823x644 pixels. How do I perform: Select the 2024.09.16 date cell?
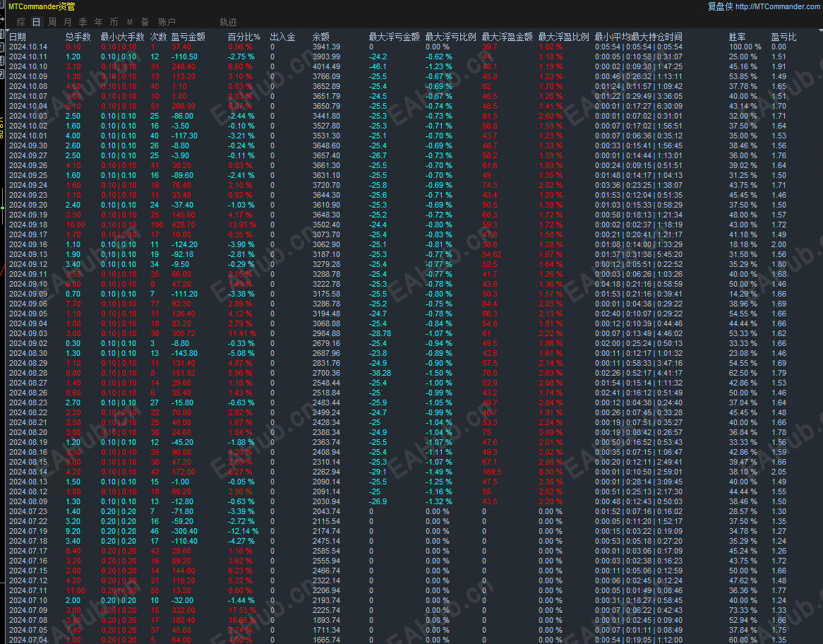point(28,244)
